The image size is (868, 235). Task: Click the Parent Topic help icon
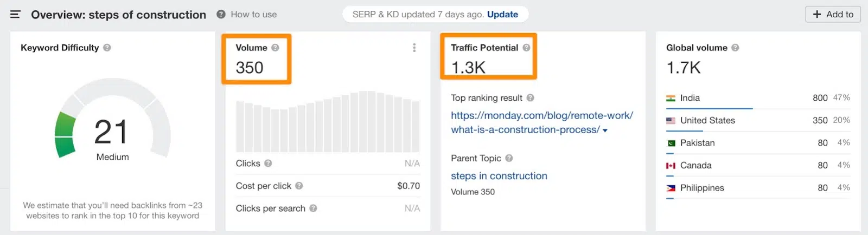509,158
